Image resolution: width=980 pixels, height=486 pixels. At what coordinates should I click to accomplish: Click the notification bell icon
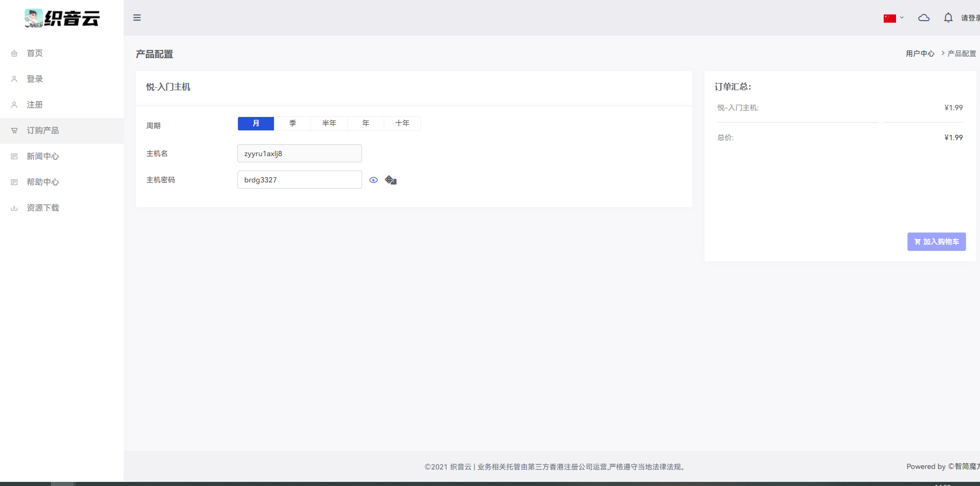948,18
